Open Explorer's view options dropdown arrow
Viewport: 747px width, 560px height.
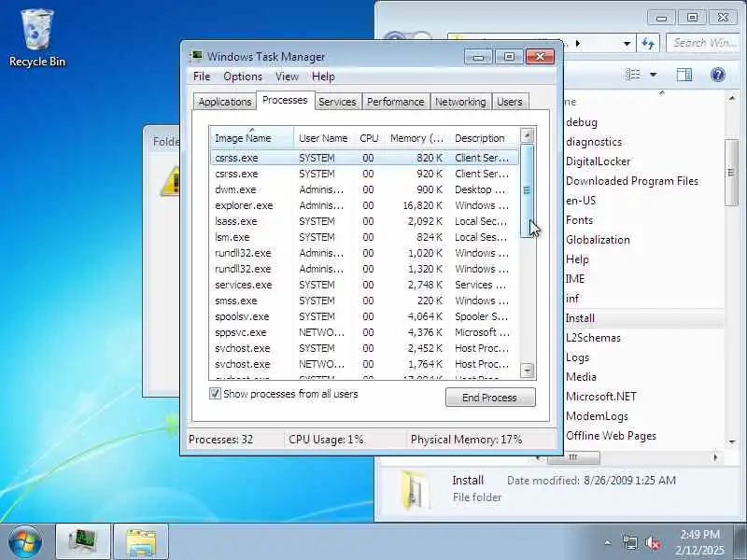coord(653,75)
